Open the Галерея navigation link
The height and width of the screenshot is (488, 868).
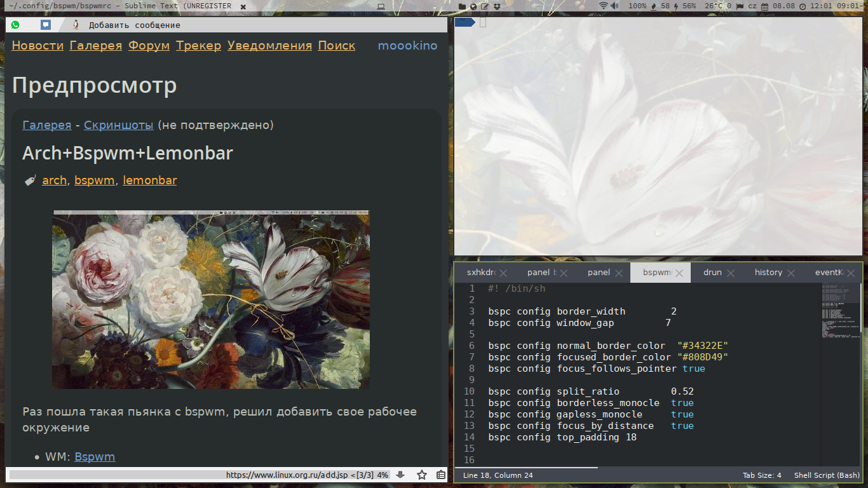(96, 46)
